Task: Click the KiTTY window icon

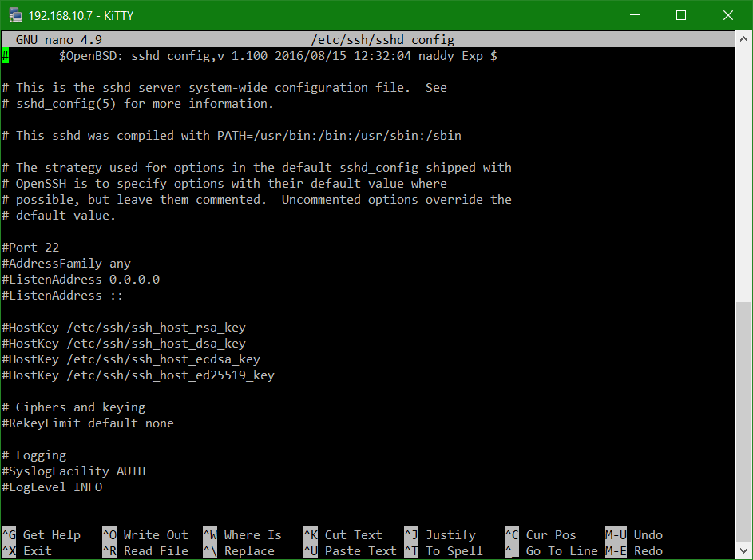Action: point(14,14)
